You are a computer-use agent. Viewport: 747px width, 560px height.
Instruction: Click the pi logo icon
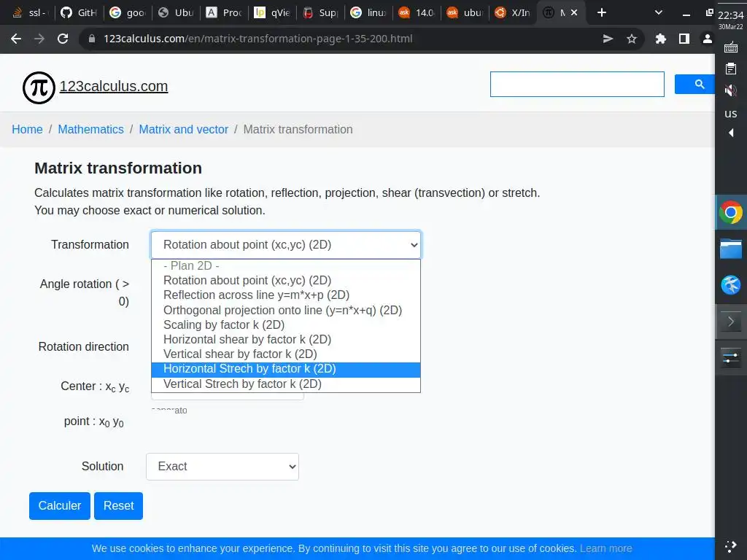39,87
